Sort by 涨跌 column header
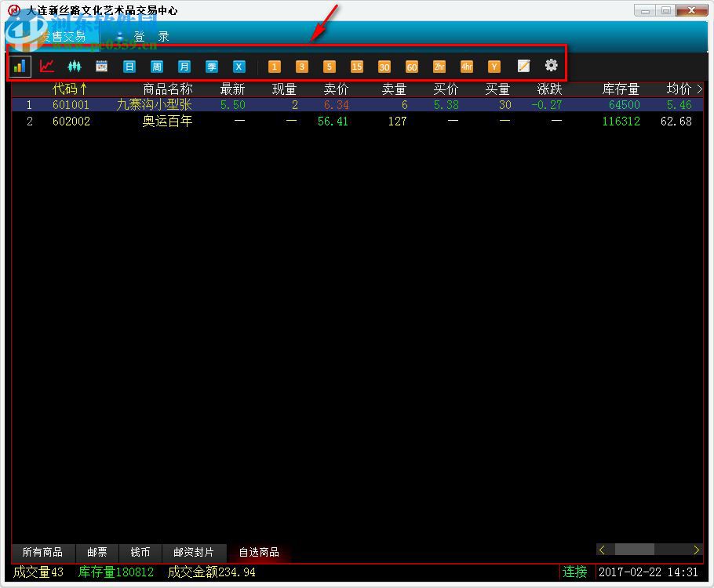 (x=549, y=89)
